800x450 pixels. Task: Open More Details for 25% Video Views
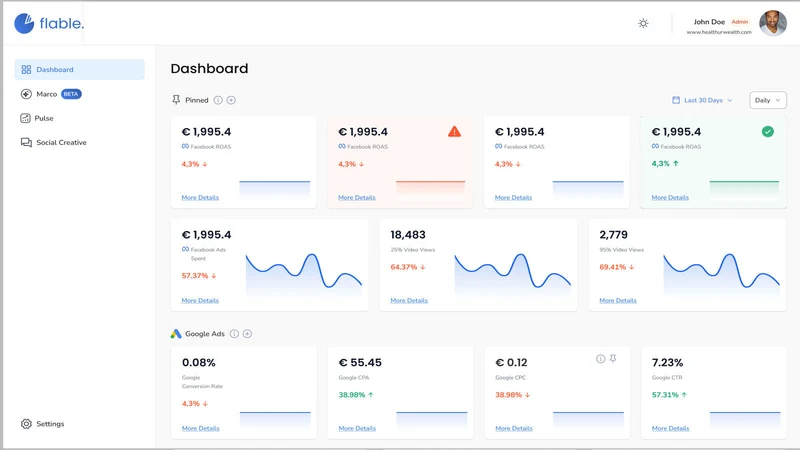click(x=409, y=301)
